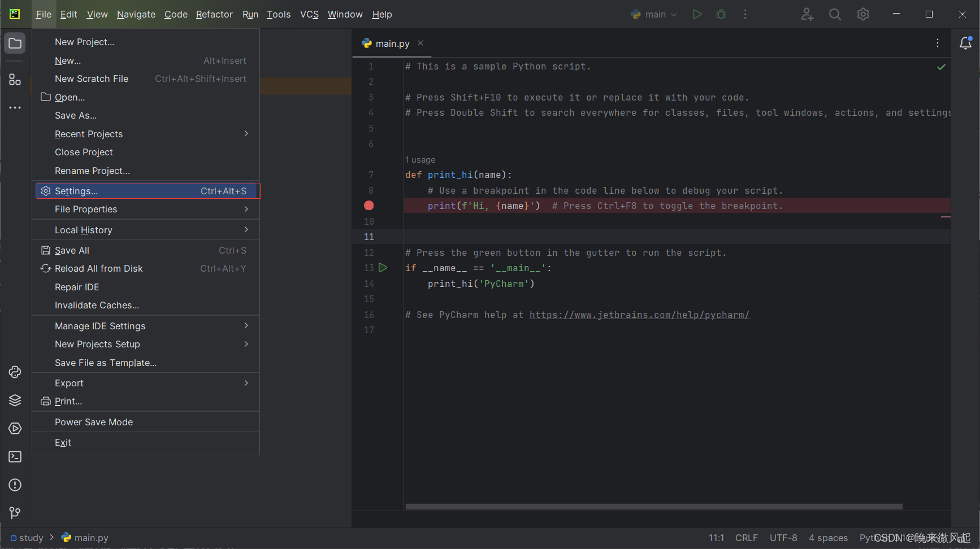Expand the Recent Projects submenu
Image resolution: width=980 pixels, height=549 pixels.
click(x=146, y=134)
